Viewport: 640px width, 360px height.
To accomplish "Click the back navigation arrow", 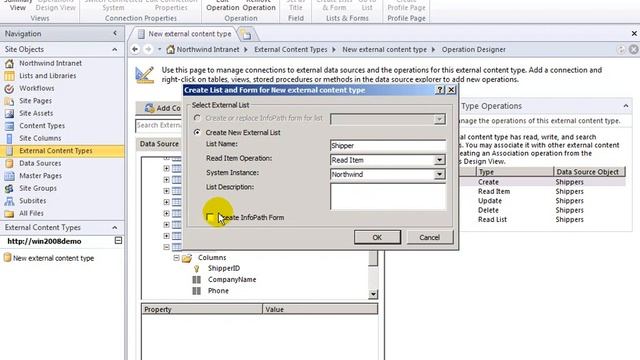I will [135, 49].
